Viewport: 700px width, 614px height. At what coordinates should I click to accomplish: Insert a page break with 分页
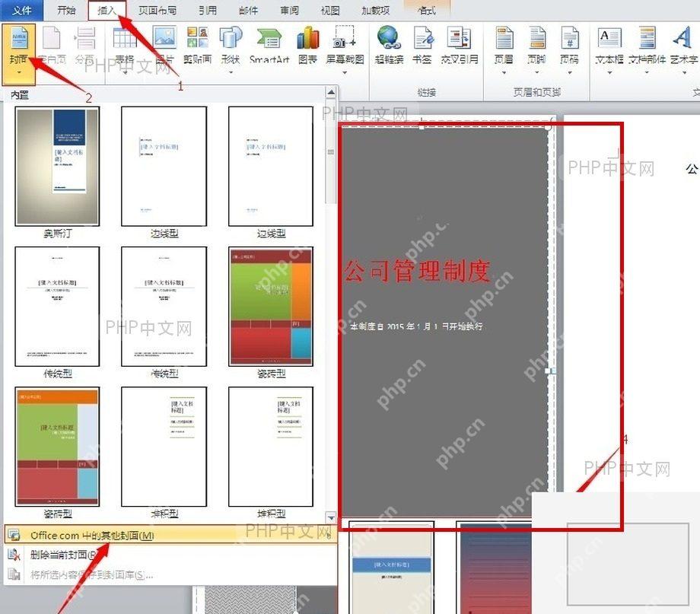[x=84, y=46]
